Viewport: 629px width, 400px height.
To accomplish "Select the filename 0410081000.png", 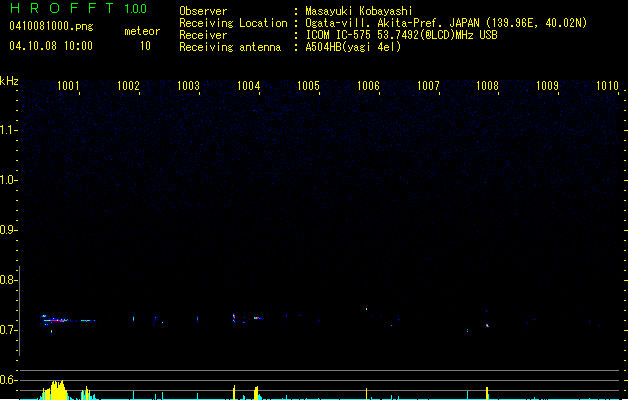I will pyautogui.click(x=51, y=26).
